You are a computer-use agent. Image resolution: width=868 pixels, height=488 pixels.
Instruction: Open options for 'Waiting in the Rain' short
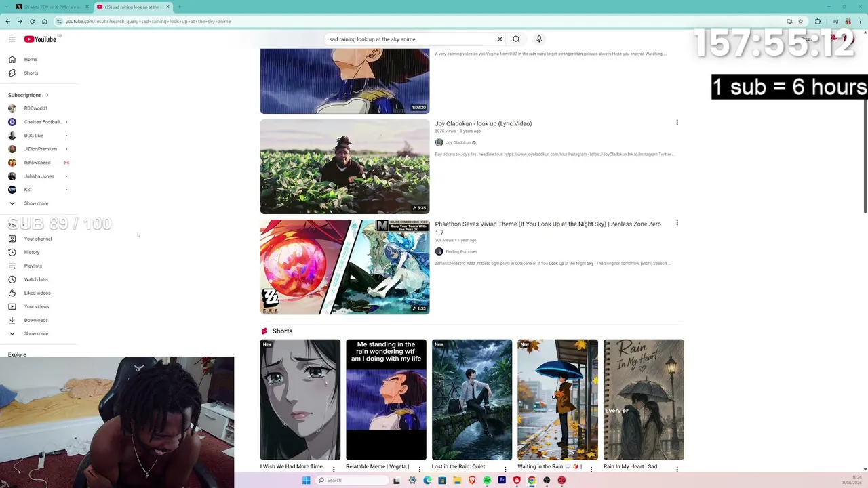click(591, 469)
